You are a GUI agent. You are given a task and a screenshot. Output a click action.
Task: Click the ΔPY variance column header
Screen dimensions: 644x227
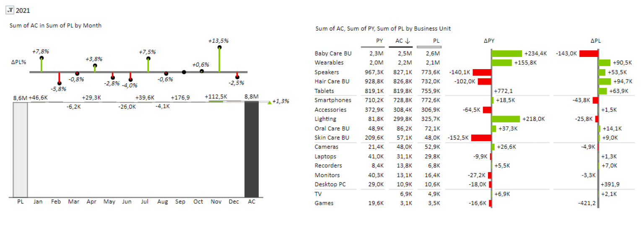tap(489, 41)
